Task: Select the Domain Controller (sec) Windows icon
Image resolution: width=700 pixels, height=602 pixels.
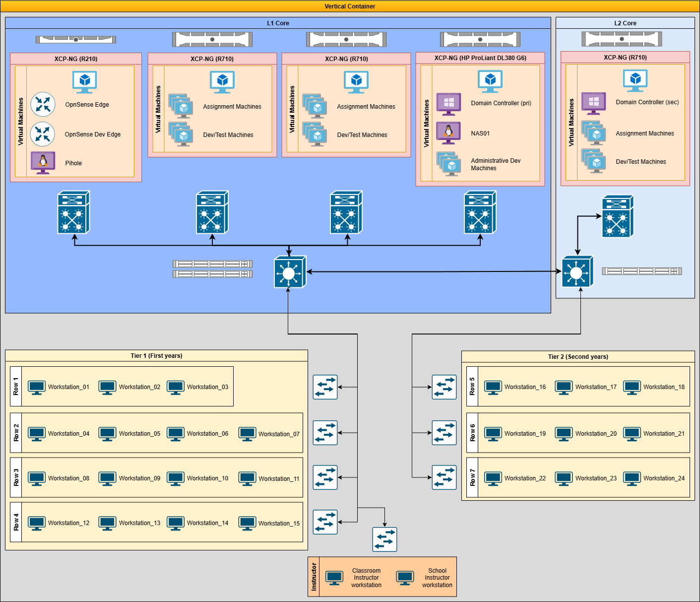Action: [593, 103]
